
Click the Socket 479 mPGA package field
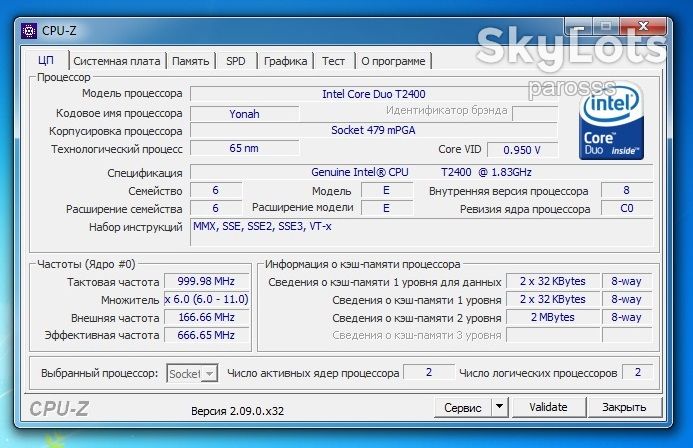(x=373, y=130)
